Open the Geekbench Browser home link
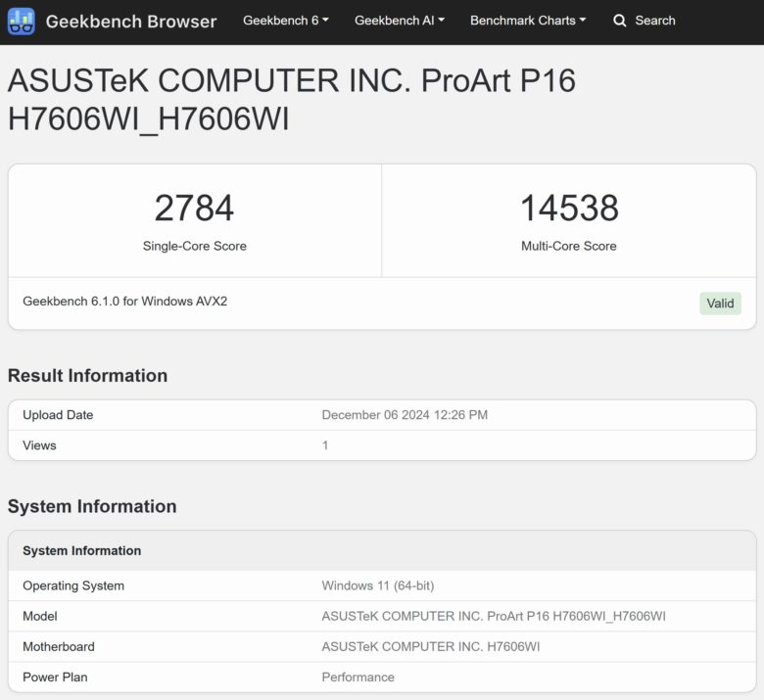Viewport: 764px width, 700px height. tap(131, 22)
